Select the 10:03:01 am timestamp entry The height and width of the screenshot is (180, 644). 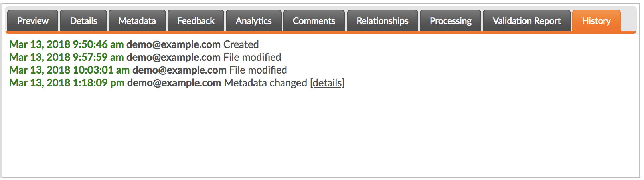click(69, 70)
